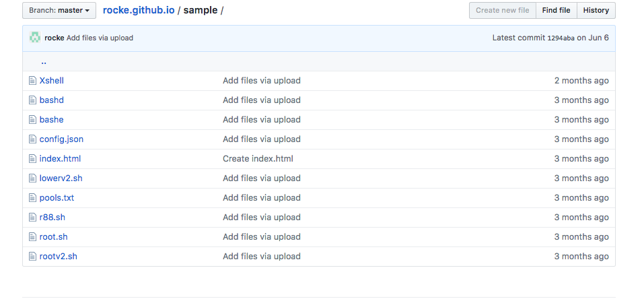Click the file icon beside Xshell
644x299 pixels.
(x=32, y=81)
